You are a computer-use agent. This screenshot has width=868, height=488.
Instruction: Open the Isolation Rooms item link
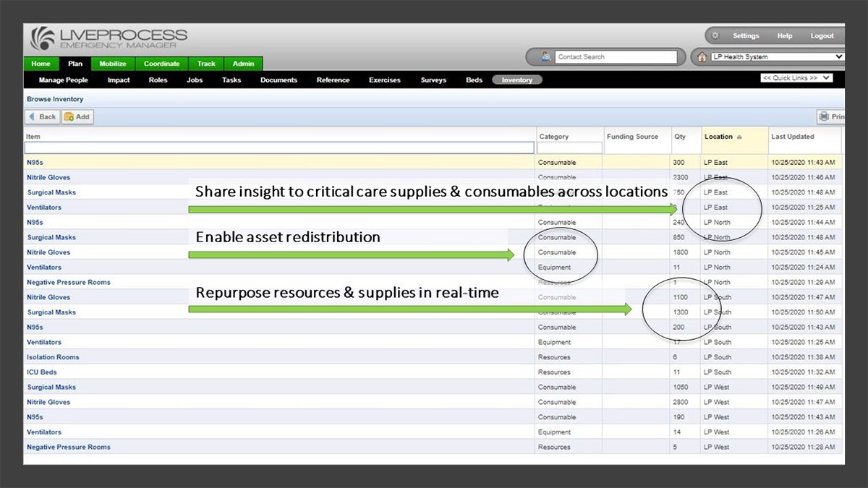coord(53,357)
